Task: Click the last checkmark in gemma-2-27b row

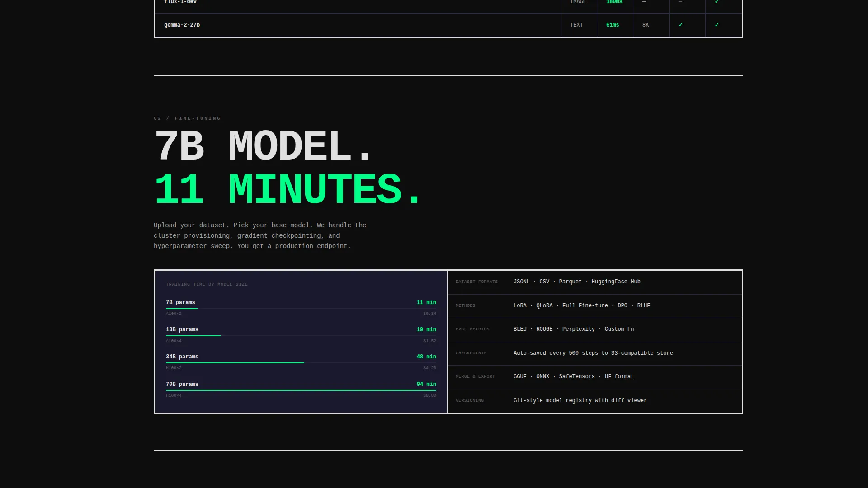Action: click(717, 25)
